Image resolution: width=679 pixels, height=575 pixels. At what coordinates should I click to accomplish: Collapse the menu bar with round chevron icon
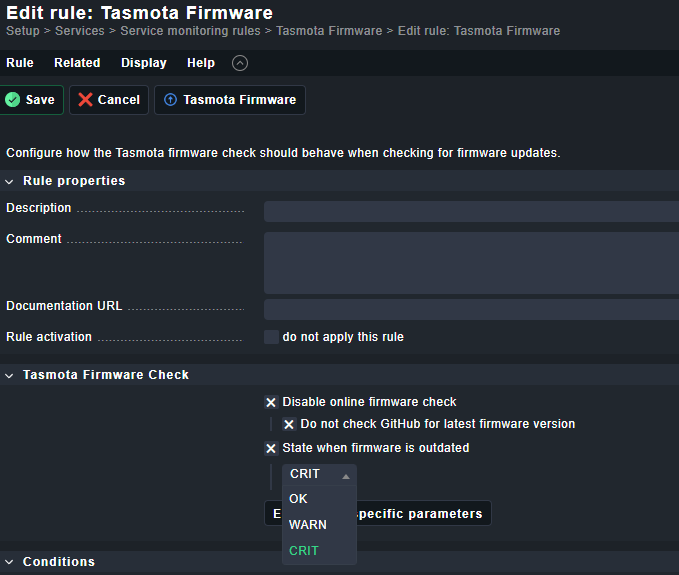[x=239, y=63]
